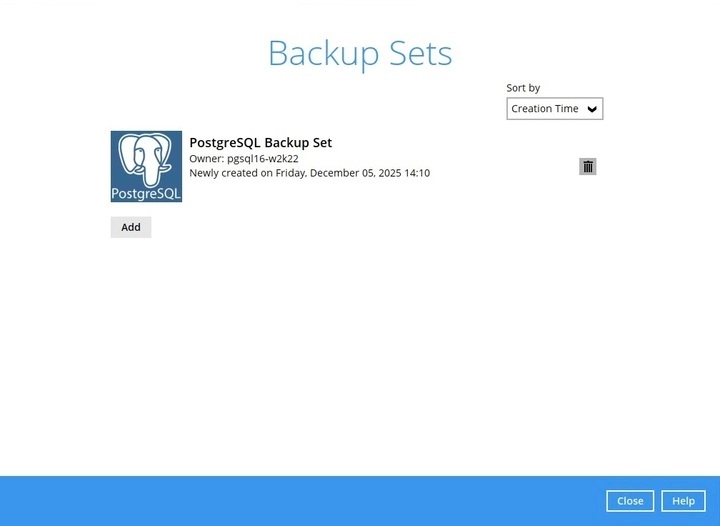720x526 pixels.
Task: Select the "Creation Time" text in sort box
Action: 545,109
